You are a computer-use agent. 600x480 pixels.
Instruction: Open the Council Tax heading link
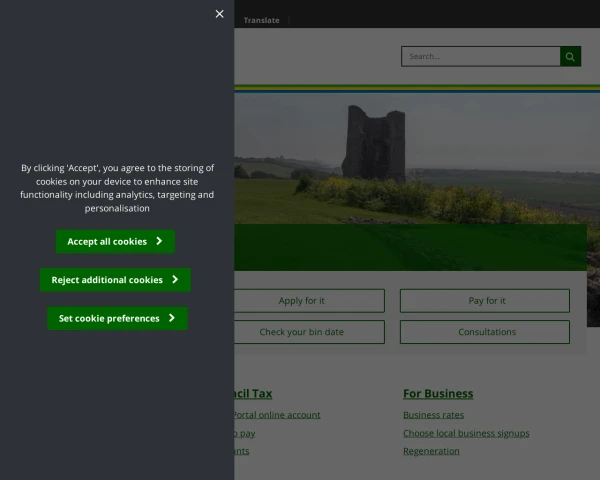(x=252, y=394)
